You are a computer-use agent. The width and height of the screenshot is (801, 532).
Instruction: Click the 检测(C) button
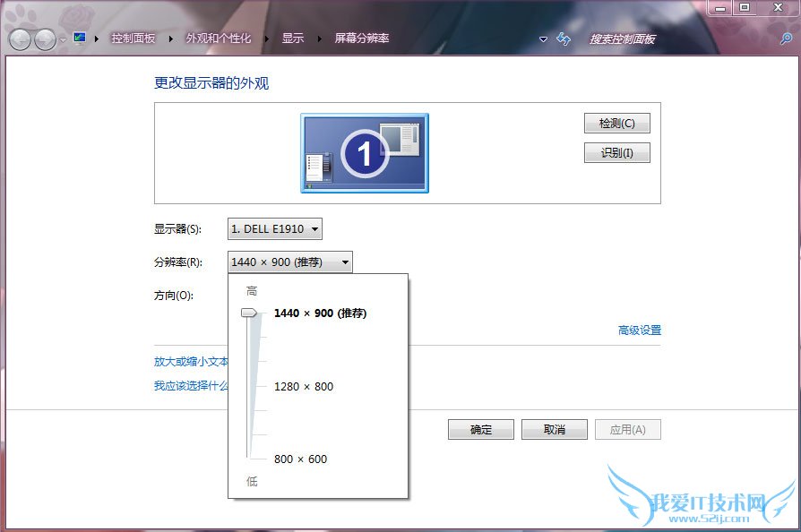coord(617,123)
